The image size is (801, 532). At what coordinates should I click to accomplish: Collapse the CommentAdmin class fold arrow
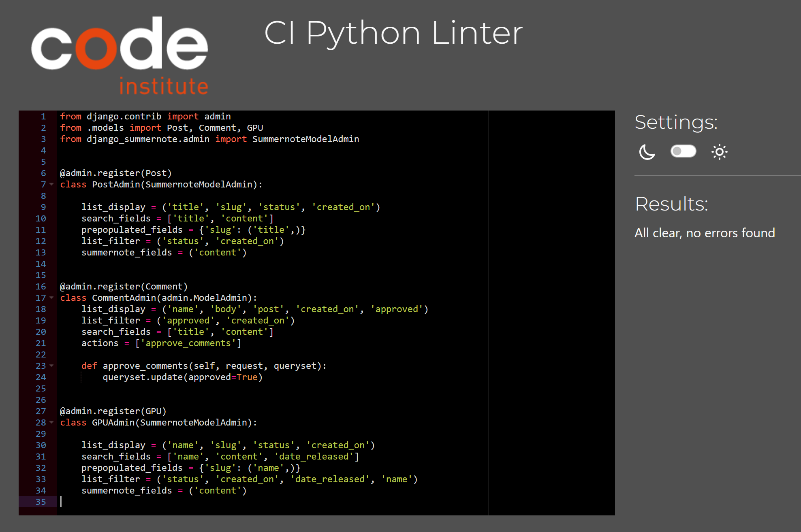pyautogui.click(x=51, y=298)
